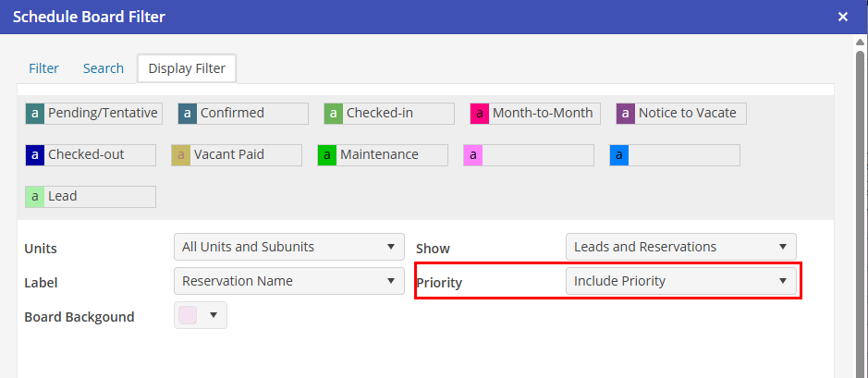This screenshot has height=378, width=868.
Task: Click the Month-to-Month pink color icon
Action: (x=480, y=114)
